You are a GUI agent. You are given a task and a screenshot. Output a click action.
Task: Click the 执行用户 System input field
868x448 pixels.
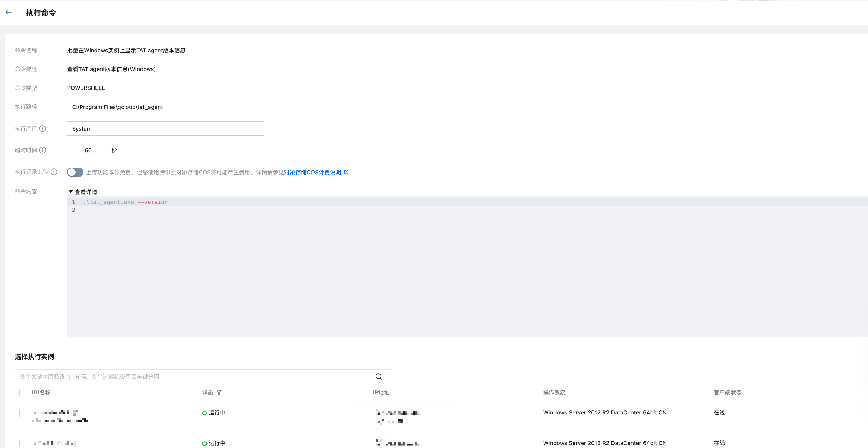click(x=165, y=129)
